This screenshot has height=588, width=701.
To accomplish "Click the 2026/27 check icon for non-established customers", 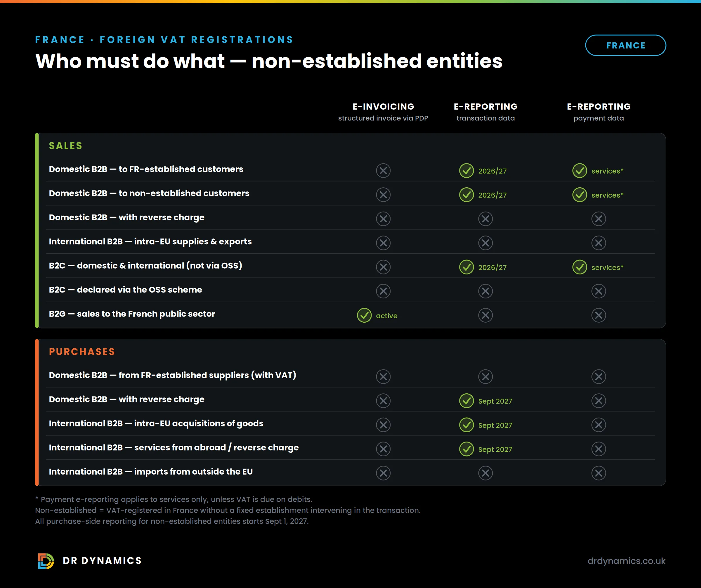I will (x=466, y=195).
